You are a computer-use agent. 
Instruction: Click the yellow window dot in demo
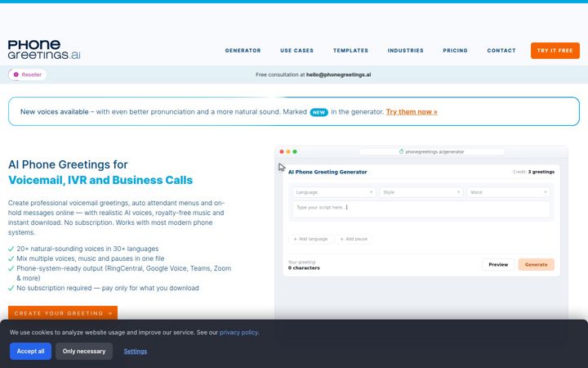coord(288,152)
